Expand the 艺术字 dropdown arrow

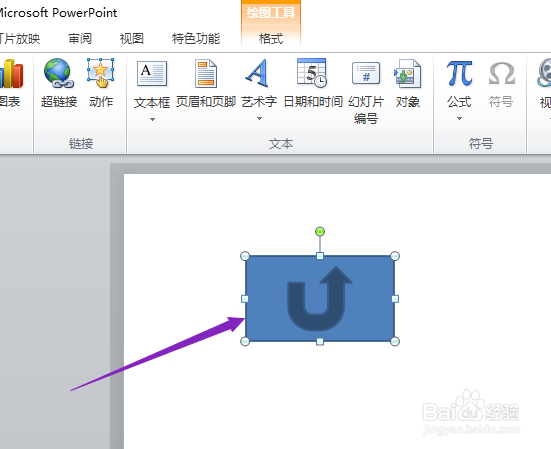[x=259, y=119]
